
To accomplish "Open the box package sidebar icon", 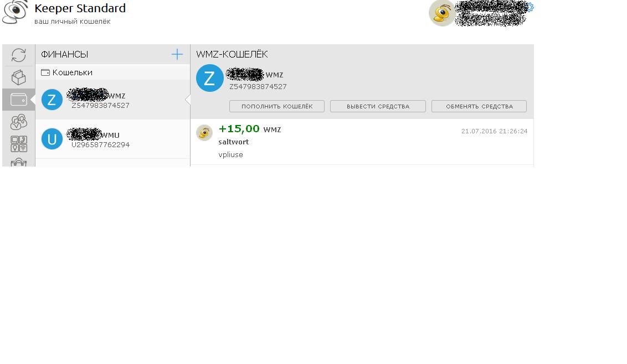I will 18,77.
